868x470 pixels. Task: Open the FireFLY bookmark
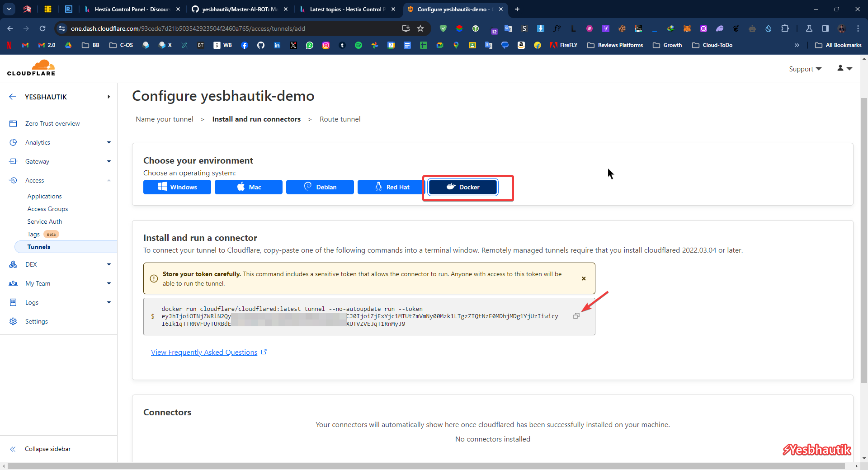point(564,45)
